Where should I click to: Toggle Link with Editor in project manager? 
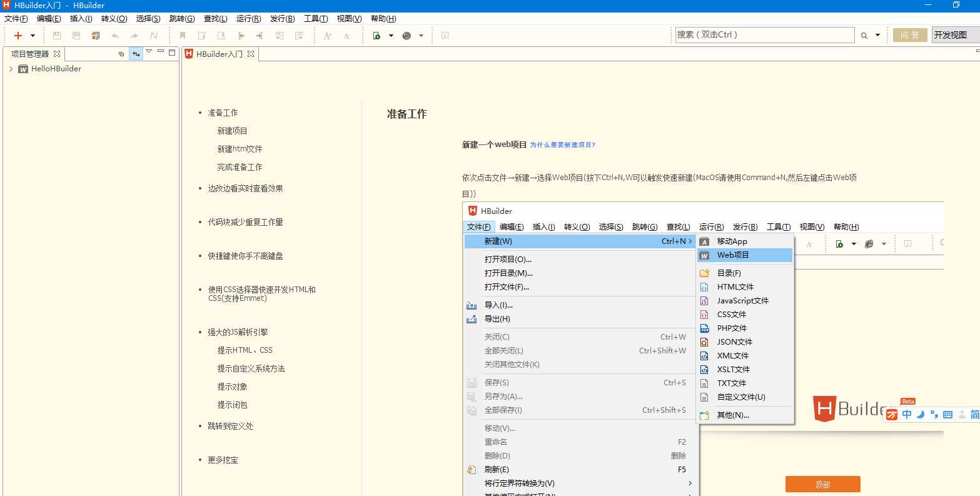(x=136, y=54)
